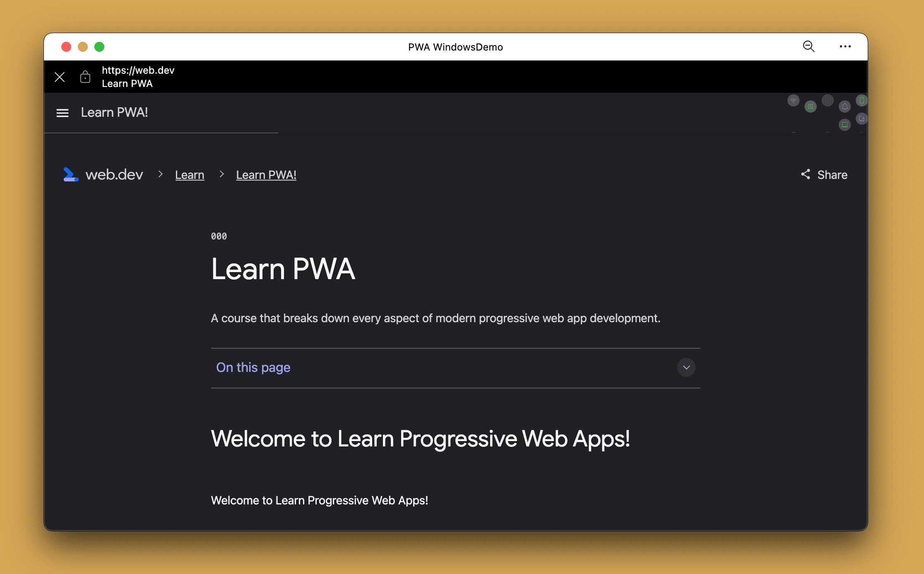Click the hamburger menu icon
Screen dimensions: 924x574
[x=62, y=112]
